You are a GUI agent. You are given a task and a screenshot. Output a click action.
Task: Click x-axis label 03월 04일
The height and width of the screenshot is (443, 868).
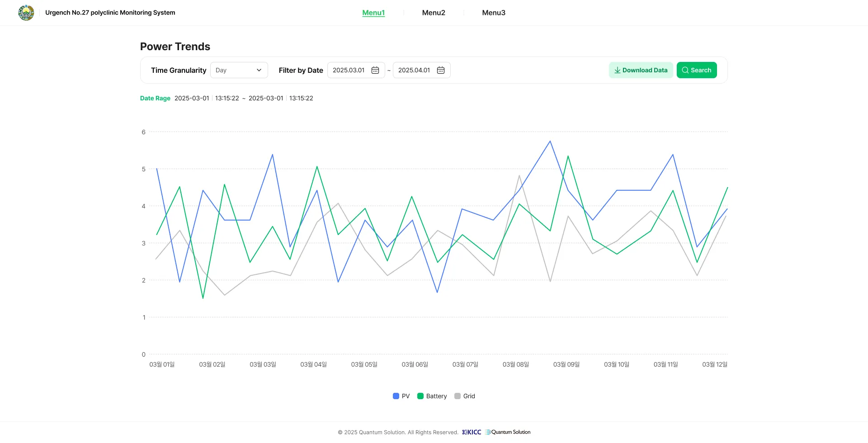pos(313,364)
